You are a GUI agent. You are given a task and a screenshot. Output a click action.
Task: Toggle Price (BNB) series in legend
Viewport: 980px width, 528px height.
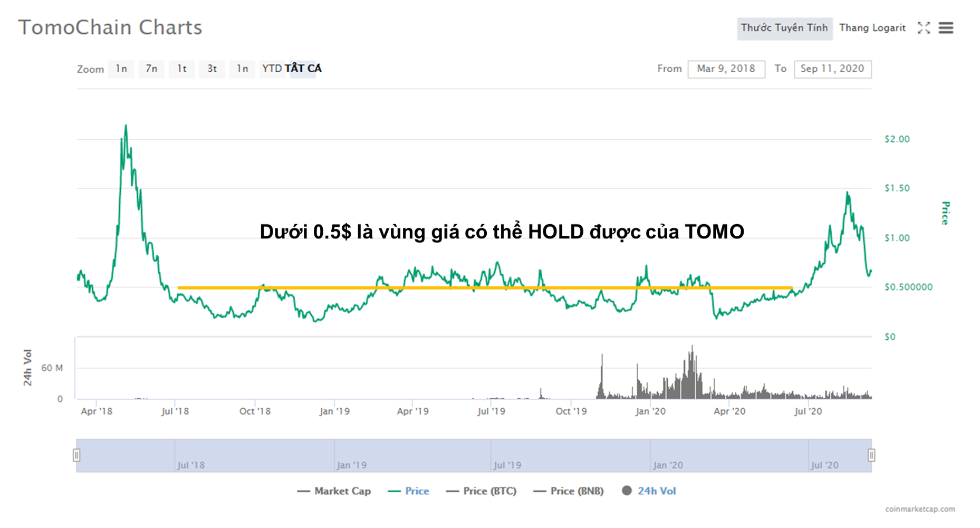coord(569,491)
